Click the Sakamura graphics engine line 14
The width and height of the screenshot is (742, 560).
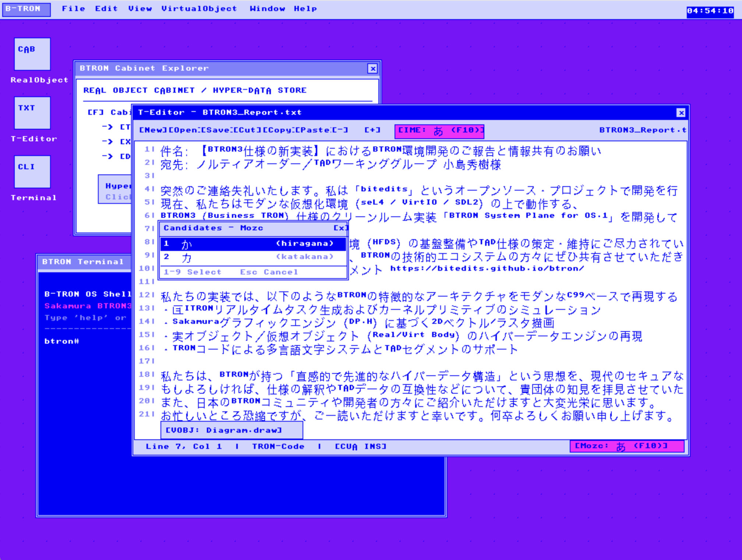[359, 323]
